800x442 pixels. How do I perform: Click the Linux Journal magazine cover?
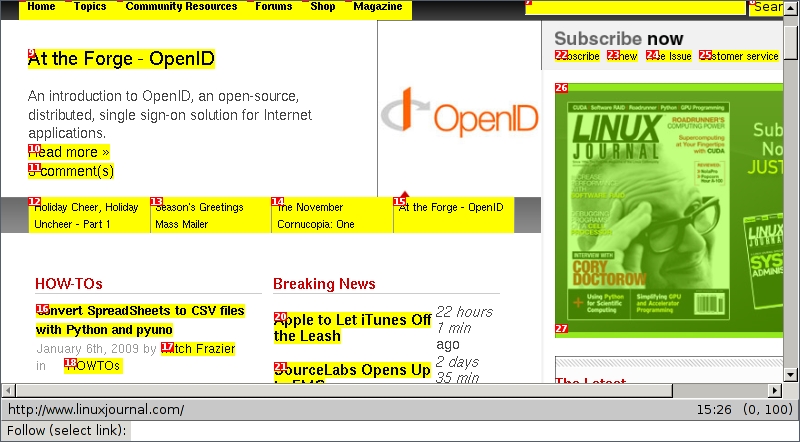(x=668, y=208)
